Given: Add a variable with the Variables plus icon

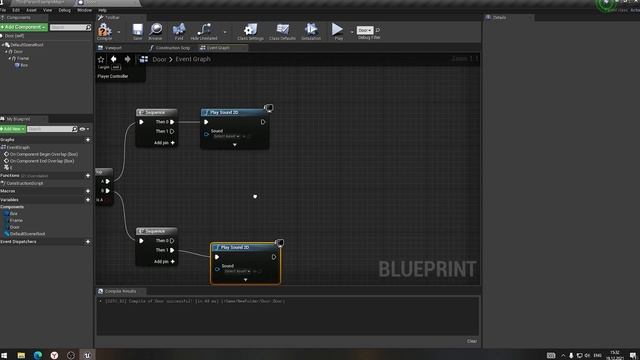Looking at the screenshot, I should (x=88, y=200).
